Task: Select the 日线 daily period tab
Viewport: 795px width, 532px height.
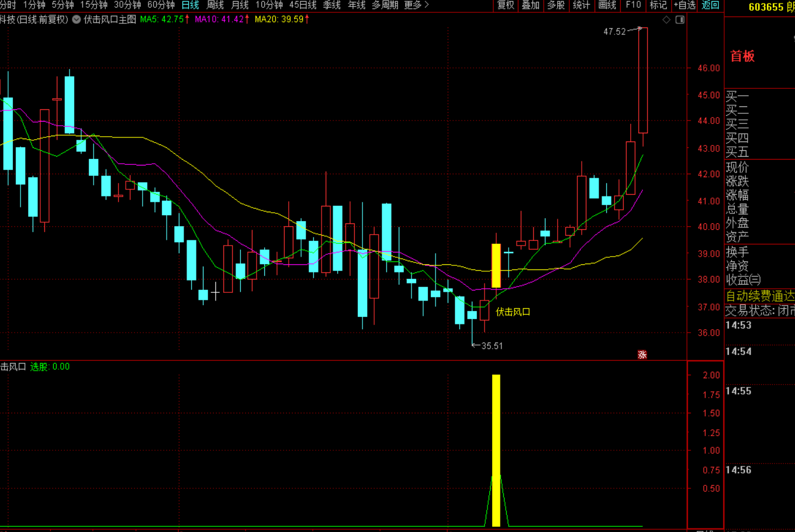Action: (191, 5)
